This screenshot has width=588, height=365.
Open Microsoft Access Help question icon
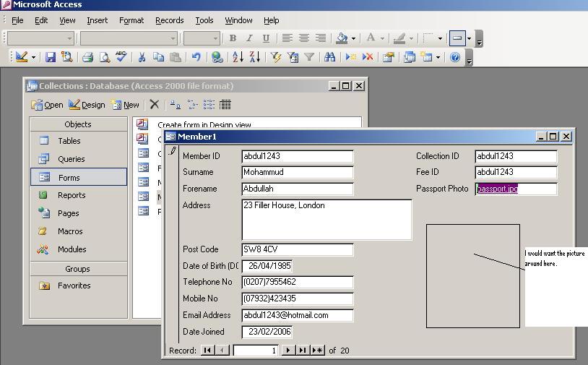pyautogui.click(x=455, y=57)
